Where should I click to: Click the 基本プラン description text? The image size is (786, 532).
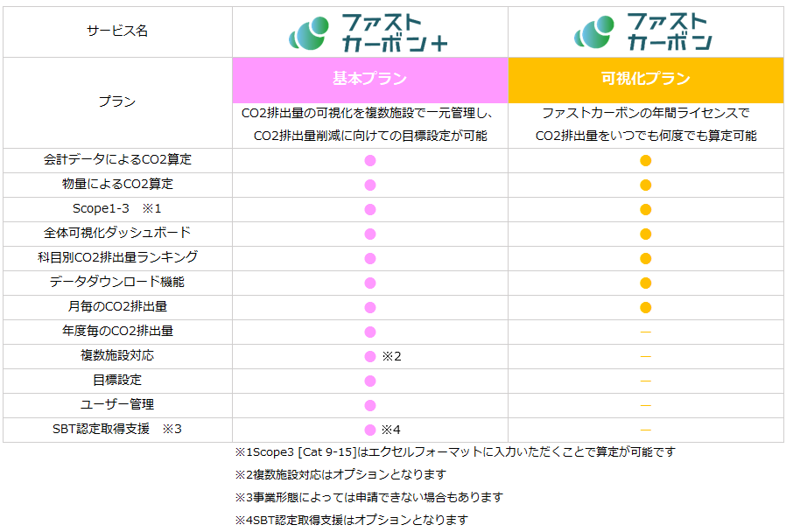coord(369,124)
